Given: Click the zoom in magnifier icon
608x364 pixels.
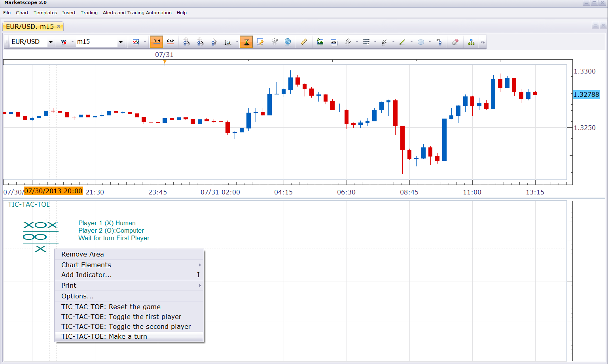Looking at the screenshot, I should tap(186, 41).
